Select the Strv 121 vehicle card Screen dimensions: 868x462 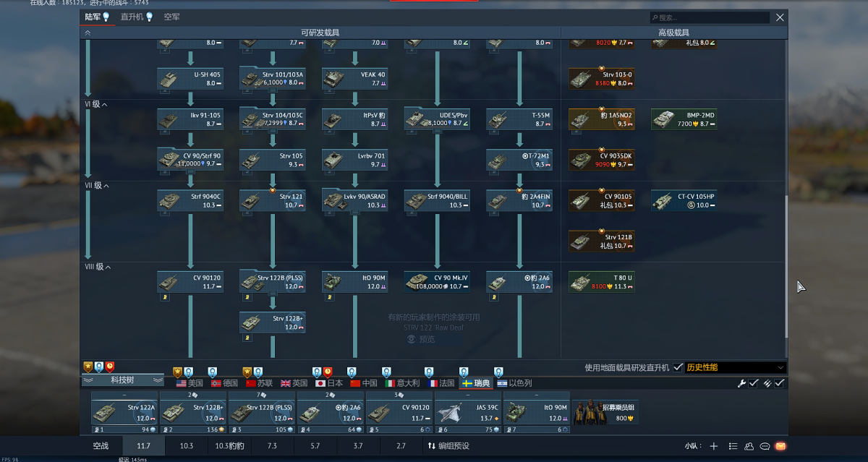click(x=273, y=200)
